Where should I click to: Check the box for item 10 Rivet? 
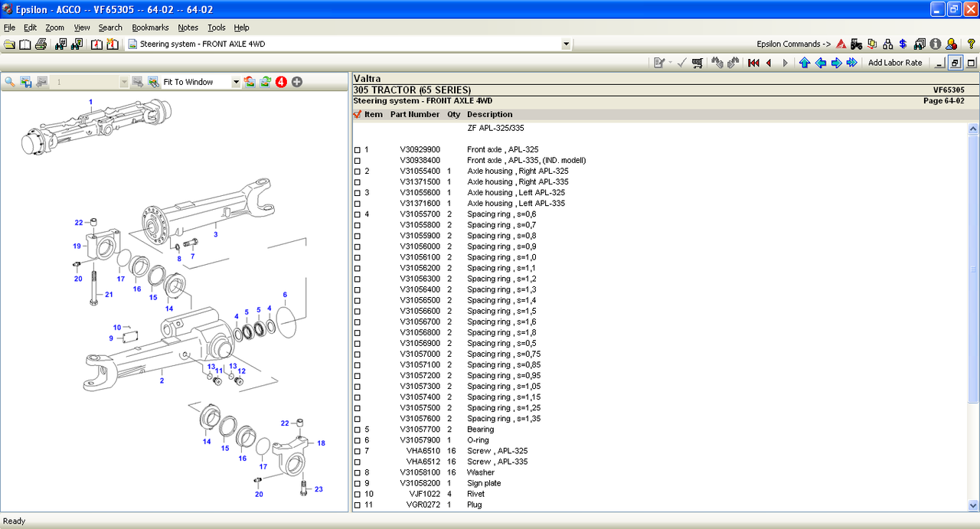click(358, 494)
